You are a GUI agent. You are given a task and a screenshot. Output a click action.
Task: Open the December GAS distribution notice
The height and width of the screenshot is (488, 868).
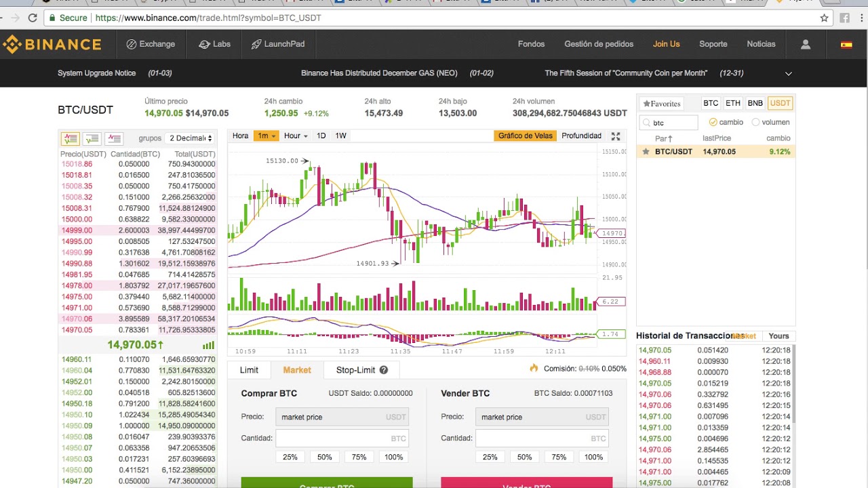(379, 73)
